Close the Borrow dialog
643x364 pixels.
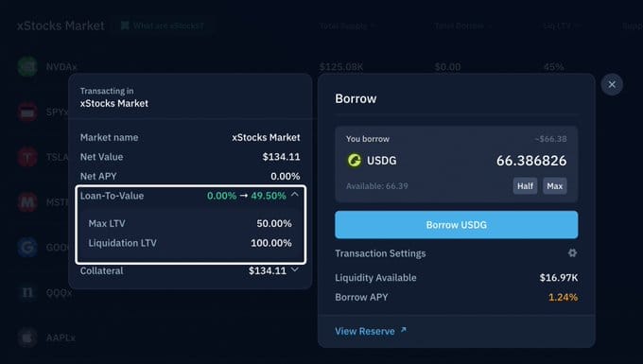pyautogui.click(x=612, y=84)
